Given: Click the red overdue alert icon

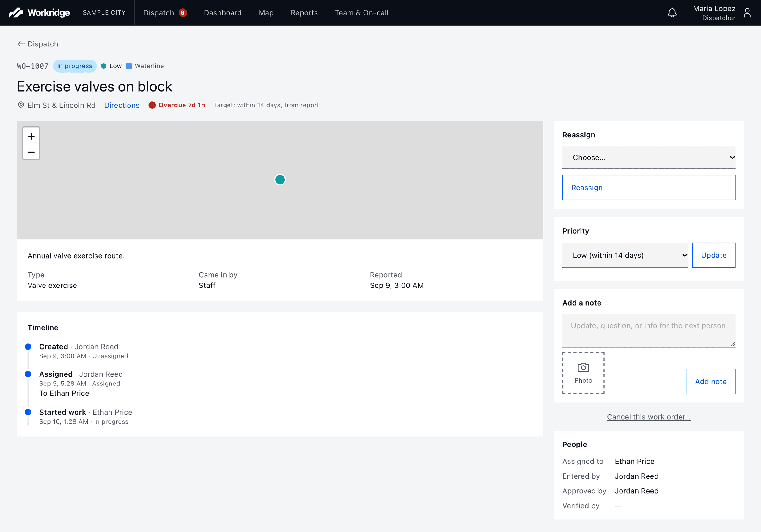Looking at the screenshot, I should [x=152, y=105].
